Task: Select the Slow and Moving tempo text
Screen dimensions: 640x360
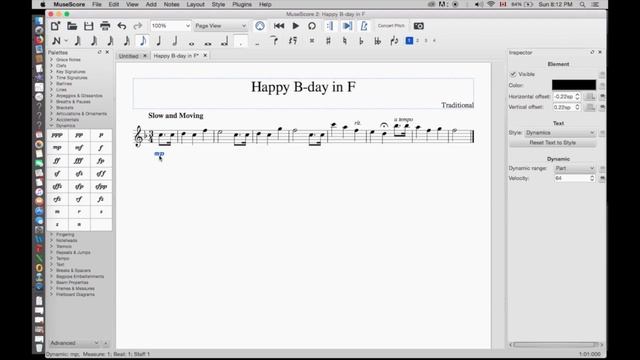Action: tap(176, 116)
